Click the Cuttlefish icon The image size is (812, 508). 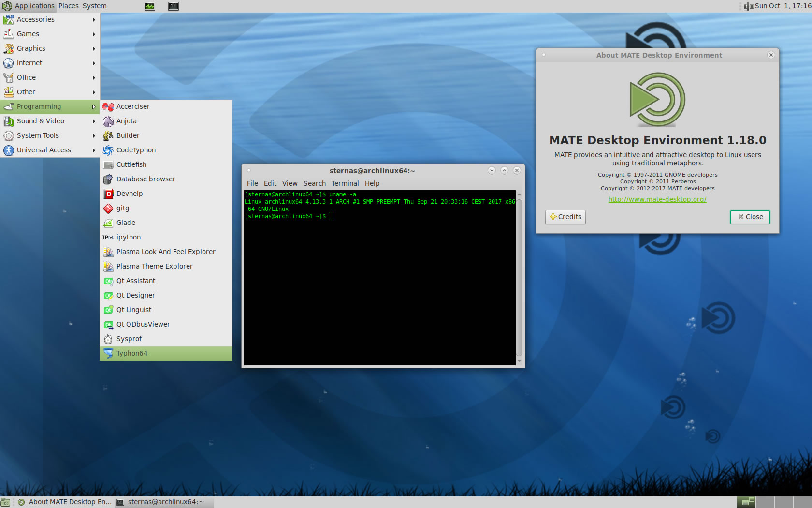[108, 164]
